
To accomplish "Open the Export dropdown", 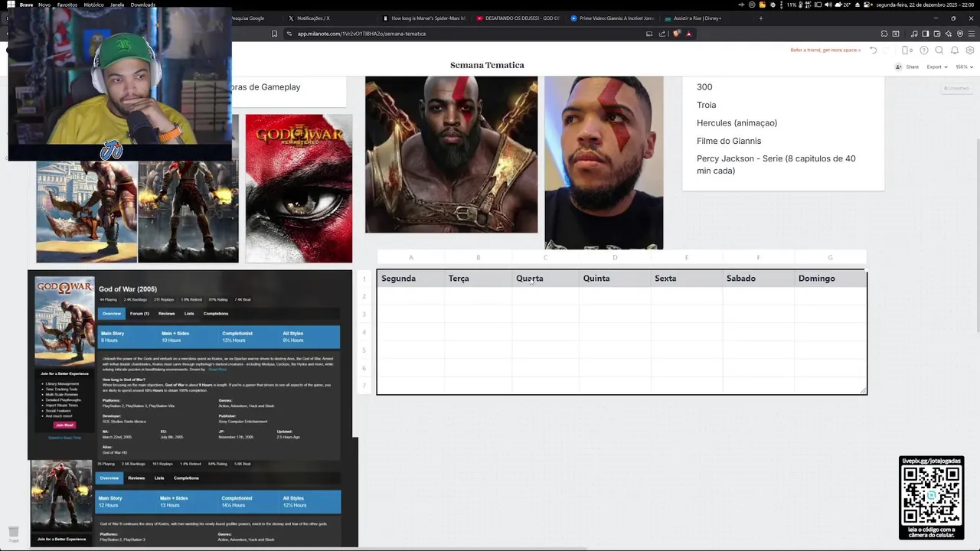I will click(x=937, y=67).
